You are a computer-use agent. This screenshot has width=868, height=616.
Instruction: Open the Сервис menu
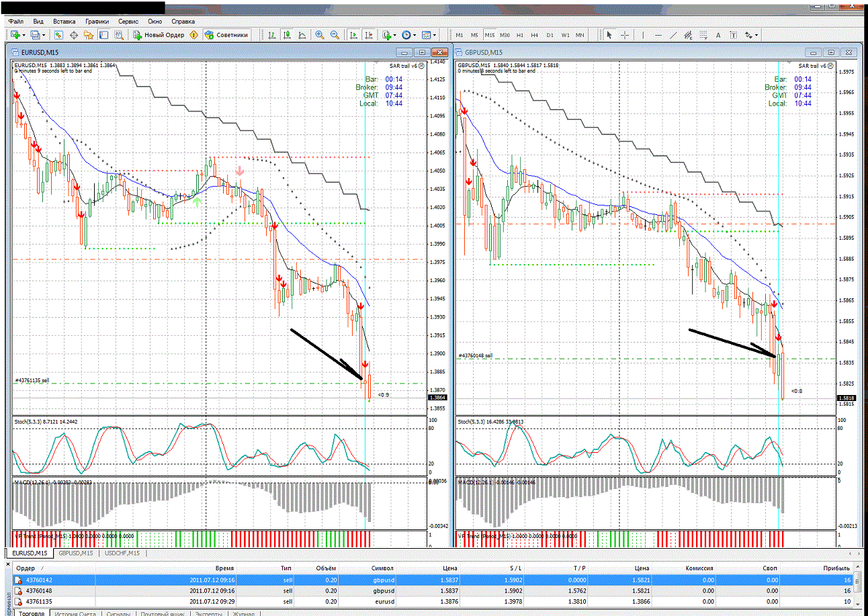click(128, 21)
